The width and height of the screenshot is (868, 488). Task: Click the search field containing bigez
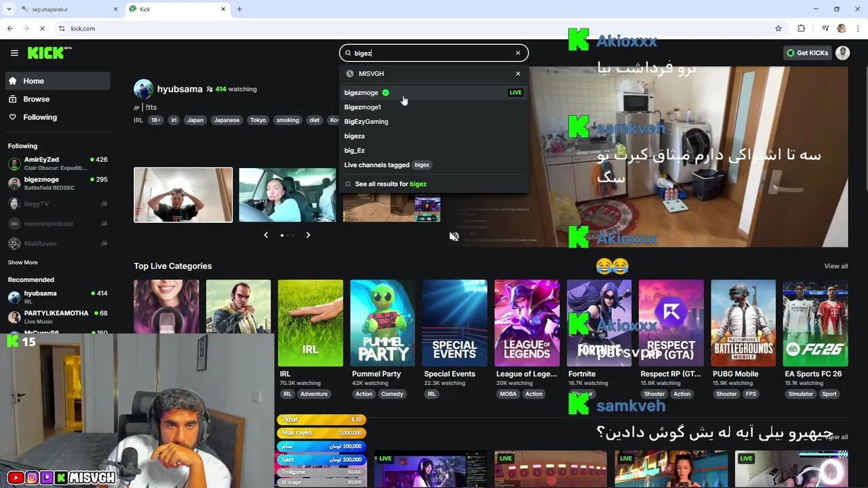(x=433, y=53)
